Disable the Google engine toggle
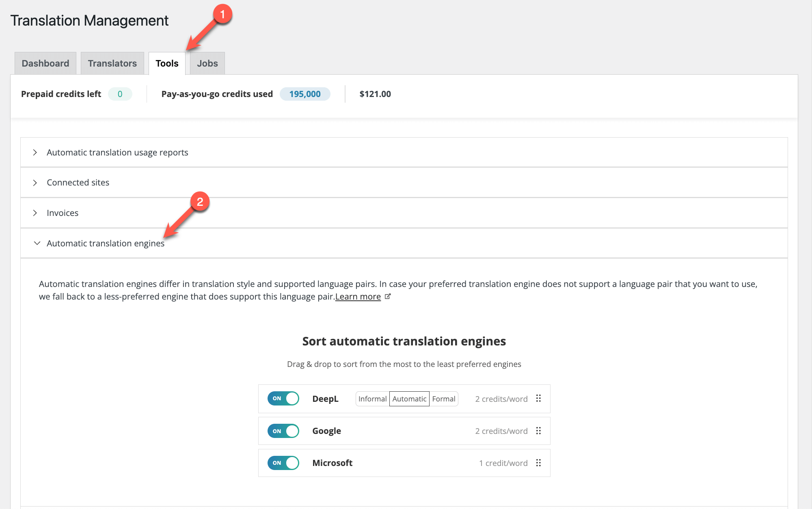Viewport: 812px width, 509px height. click(283, 431)
